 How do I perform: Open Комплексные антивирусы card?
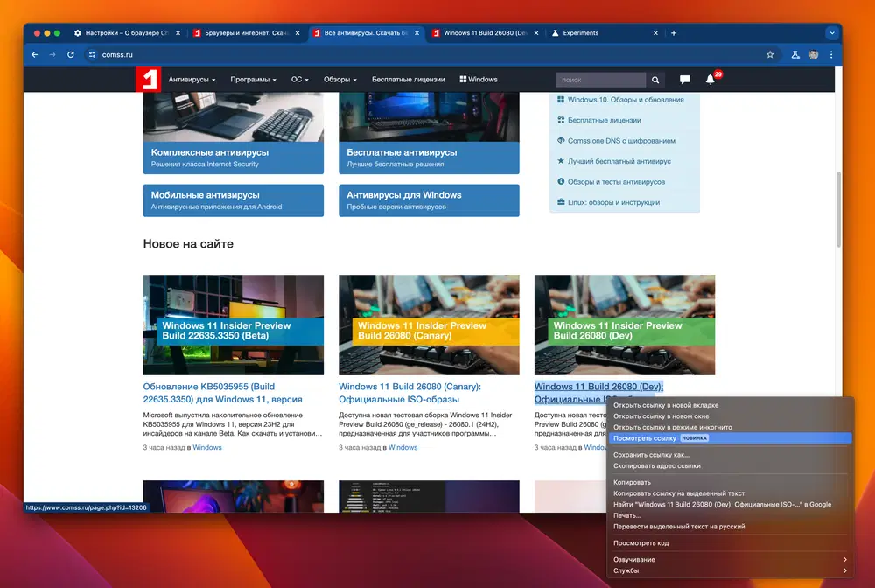tap(234, 133)
